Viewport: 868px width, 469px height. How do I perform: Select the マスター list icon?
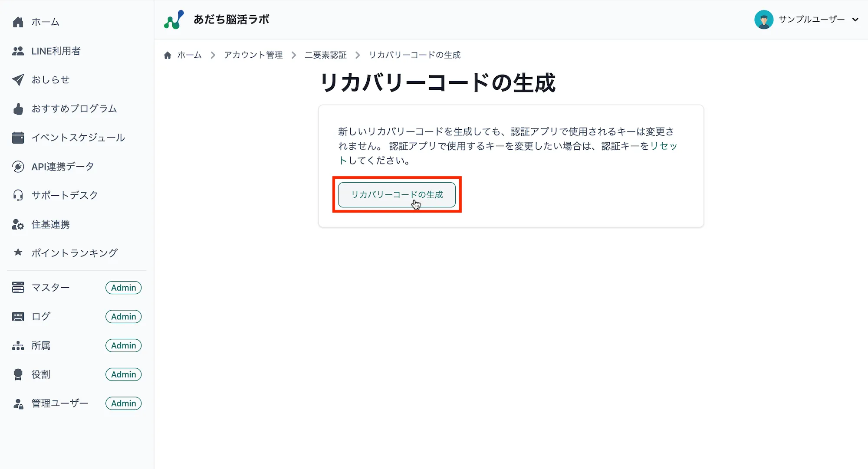coord(18,288)
